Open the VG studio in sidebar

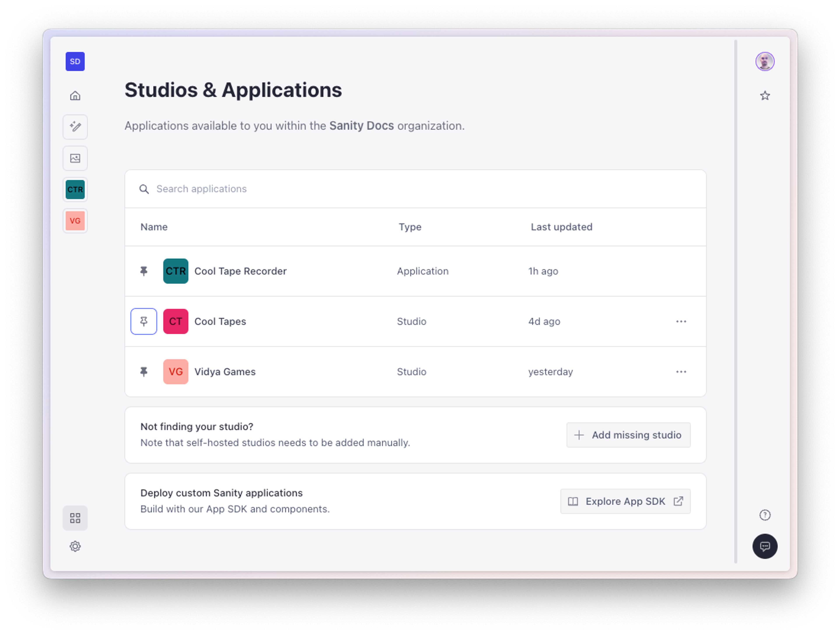click(75, 221)
